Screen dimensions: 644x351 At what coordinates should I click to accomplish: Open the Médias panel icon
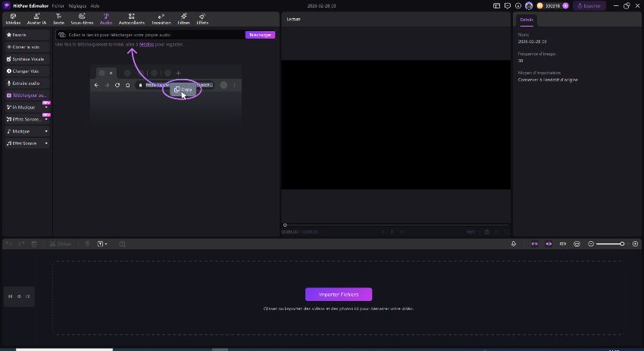[x=13, y=19]
